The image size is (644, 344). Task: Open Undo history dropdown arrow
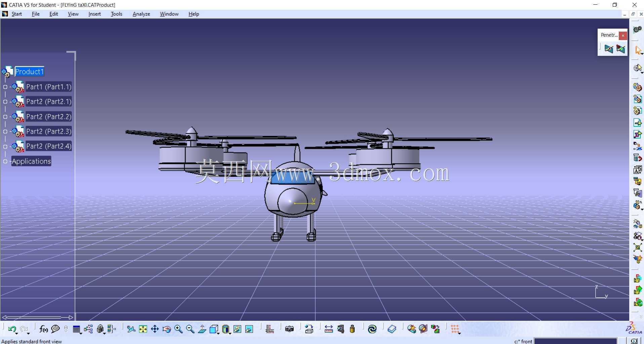pos(16,333)
